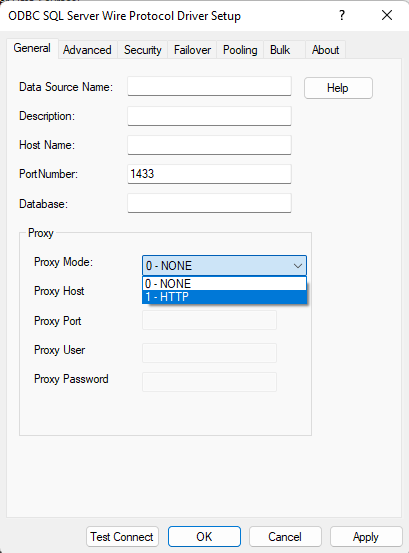Open the Advanced tab
This screenshot has width=409, height=553.
click(x=87, y=50)
